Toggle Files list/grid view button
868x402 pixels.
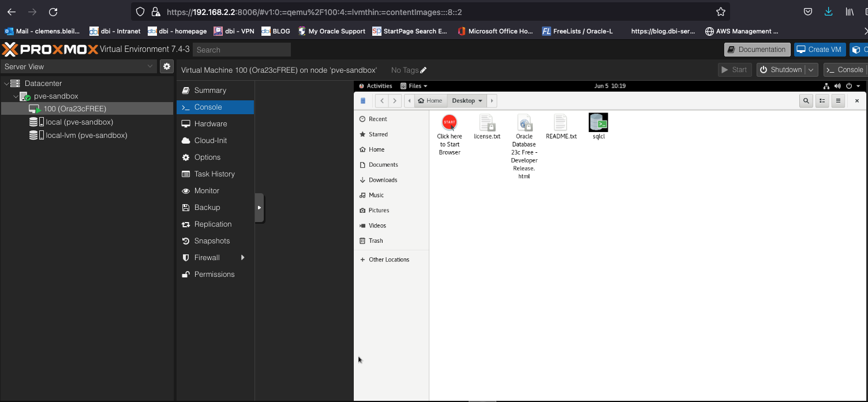822,101
